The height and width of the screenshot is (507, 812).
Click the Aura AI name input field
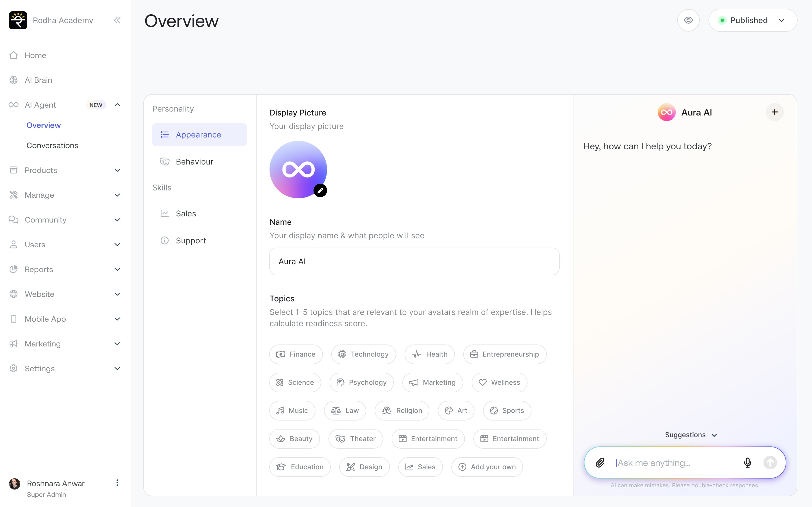(414, 262)
